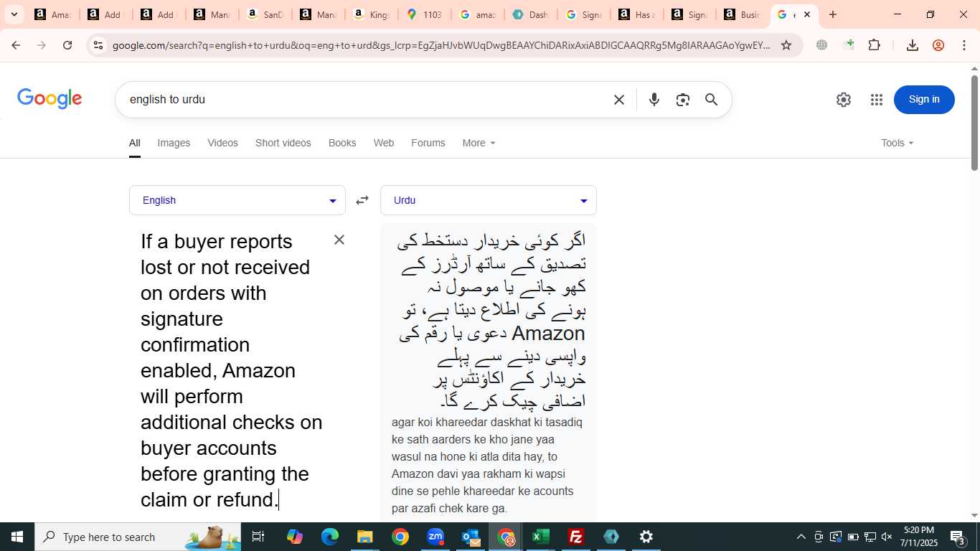The image size is (980, 551).
Task: Open the Chrome three-dot menu
Action: tap(963, 45)
